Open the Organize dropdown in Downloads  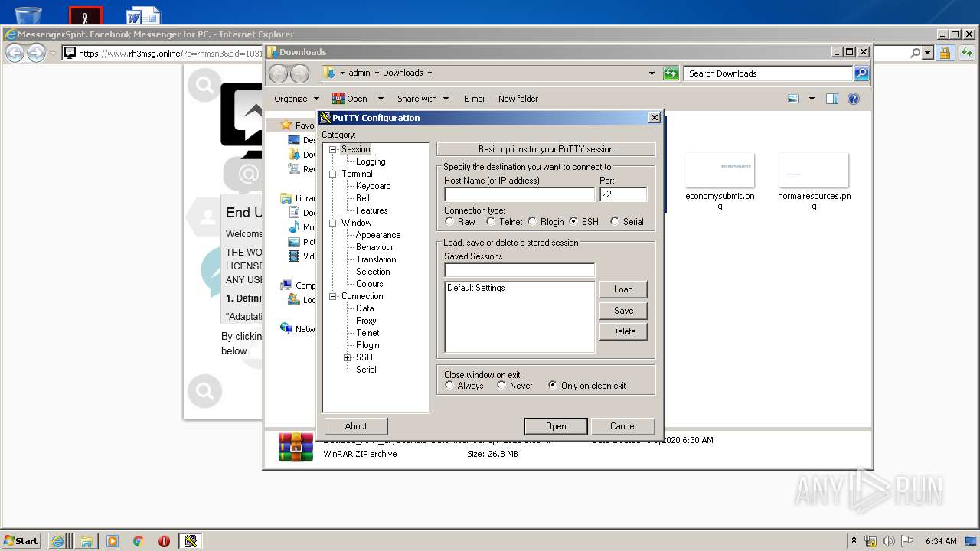click(x=297, y=99)
